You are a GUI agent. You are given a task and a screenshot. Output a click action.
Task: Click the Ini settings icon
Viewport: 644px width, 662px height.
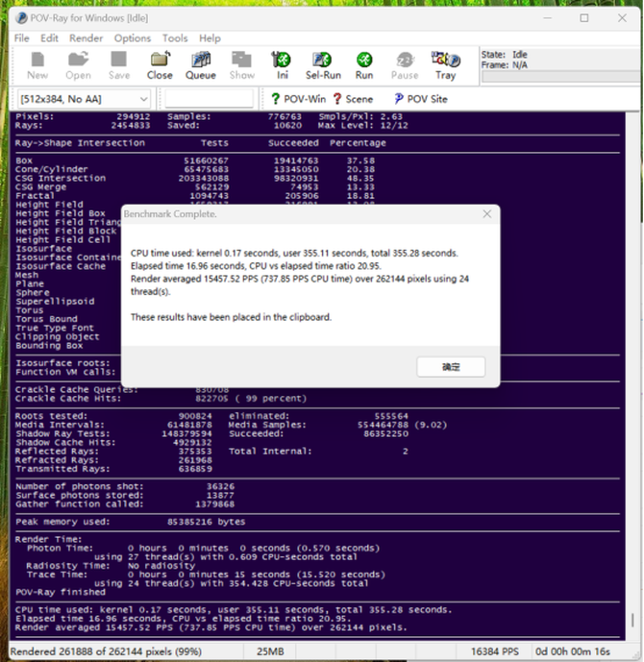[282, 66]
